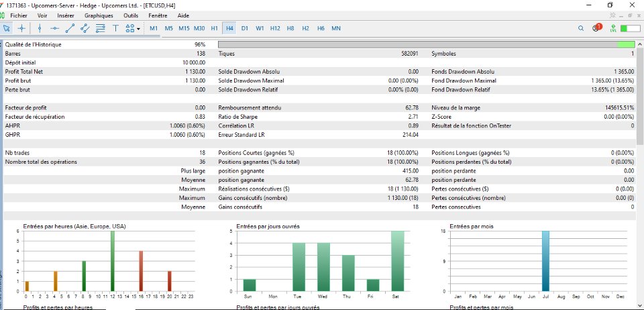644x310 pixels.
Task: Switch to H8 timeframe
Action: coord(290,28)
